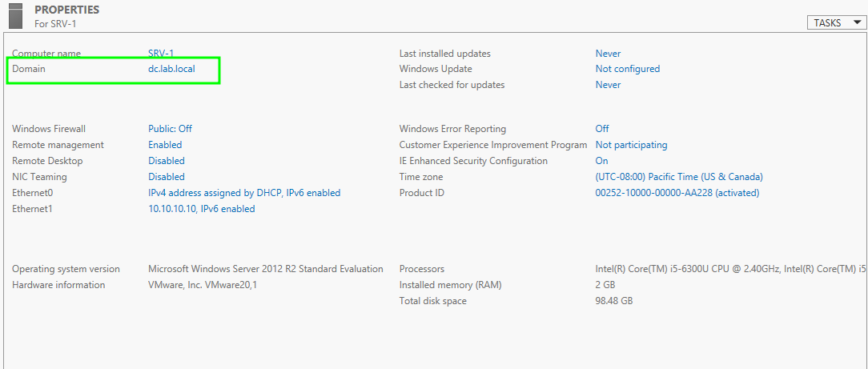Click the server icon beside PROPERTIES
The height and width of the screenshot is (369, 868).
pos(15,16)
